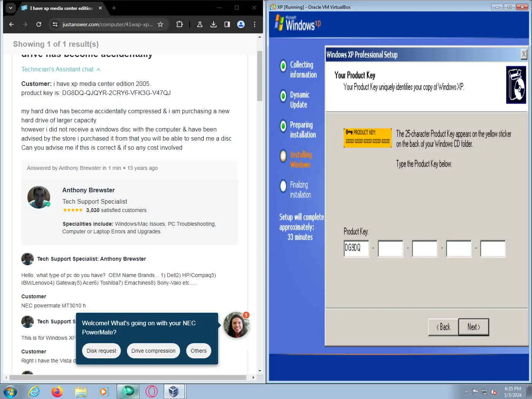This screenshot has height=399, width=532.
Task: Click the browser vertical scrollbar thumb
Action: pyautogui.click(x=260, y=76)
